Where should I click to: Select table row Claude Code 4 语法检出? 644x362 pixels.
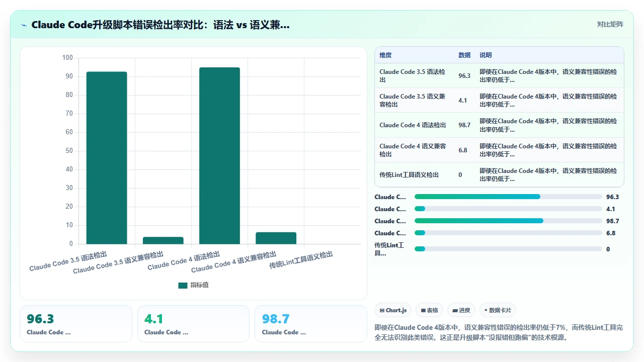499,125
